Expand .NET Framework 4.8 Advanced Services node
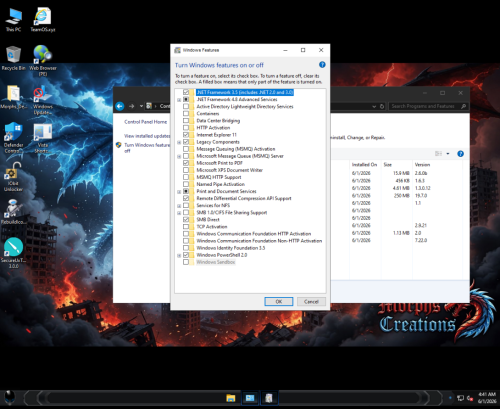500x409 pixels. tap(179, 100)
